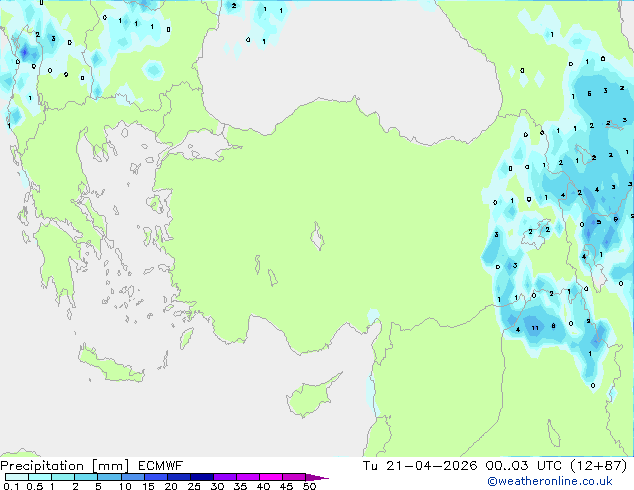The width and height of the screenshot is (634, 490).
Task: Select the "10" legend scale label
Action: [125, 486]
